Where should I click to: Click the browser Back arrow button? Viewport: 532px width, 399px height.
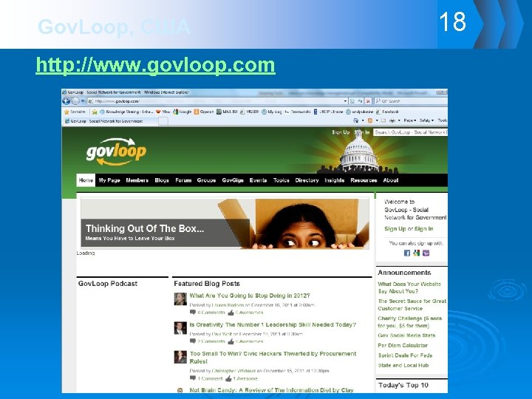click(x=66, y=101)
